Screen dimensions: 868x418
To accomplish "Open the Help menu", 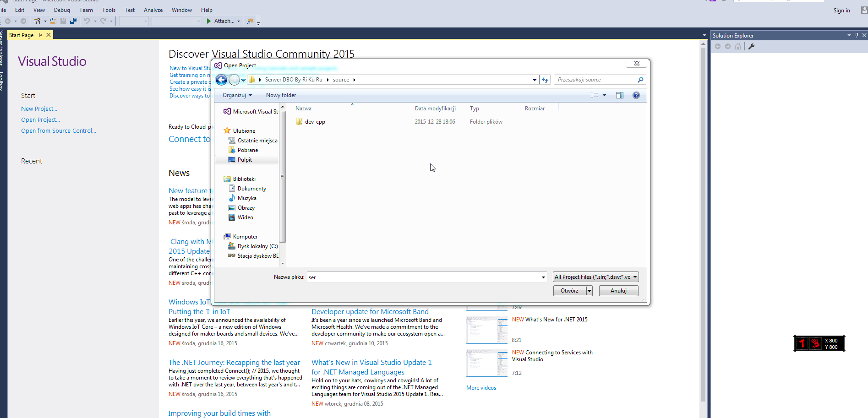I will pos(207,10).
